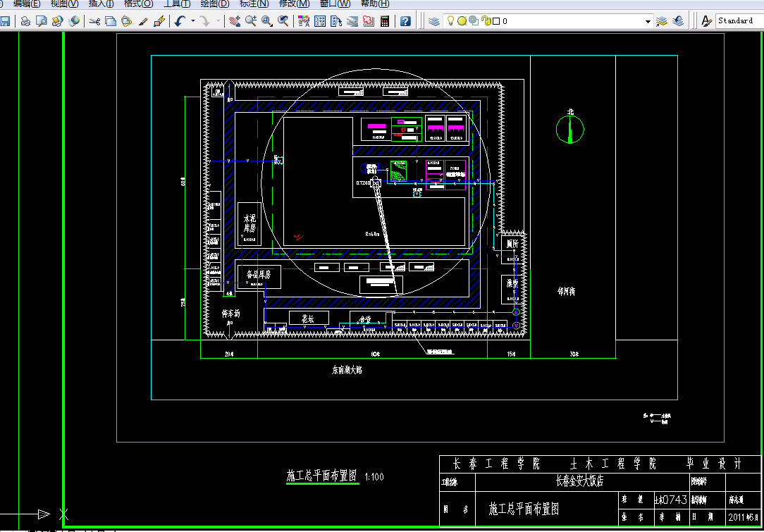
Task: Click the Make Object's Layer Current icon
Action: (662, 21)
